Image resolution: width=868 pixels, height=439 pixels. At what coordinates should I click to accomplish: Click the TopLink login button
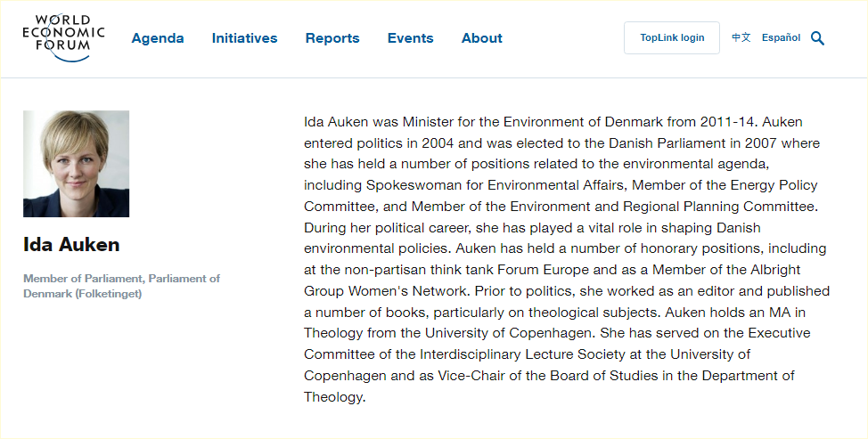tap(672, 38)
